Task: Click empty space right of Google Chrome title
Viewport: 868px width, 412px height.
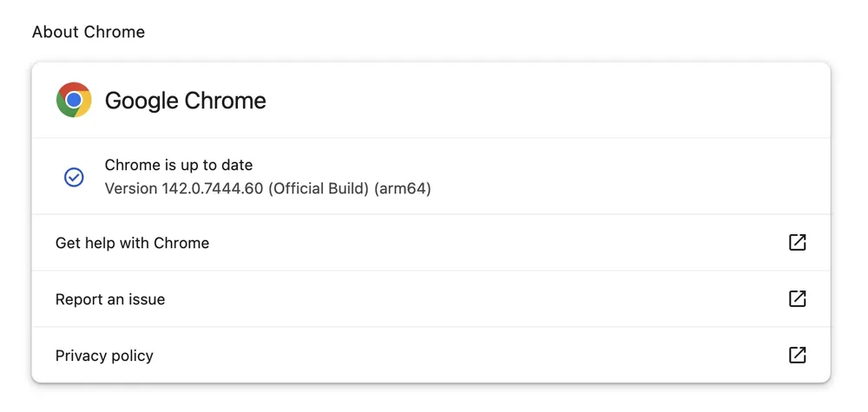Action: coord(538,101)
